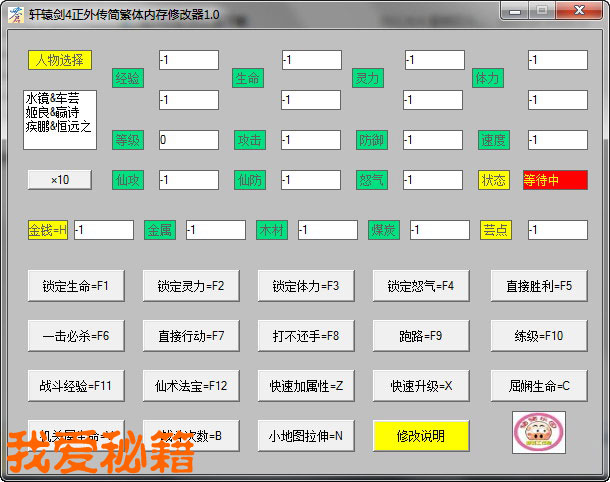Click the 等级 level input field
Viewport: 610px width, 482px height.
[188, 140]
